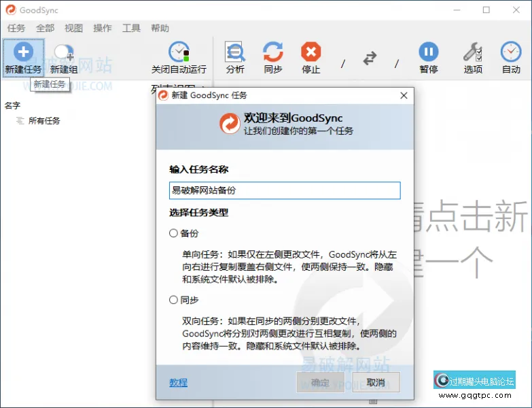532x408 pixels.
Task: Click the list icon beside 所有任务
Action: click(x=20, y=120)
